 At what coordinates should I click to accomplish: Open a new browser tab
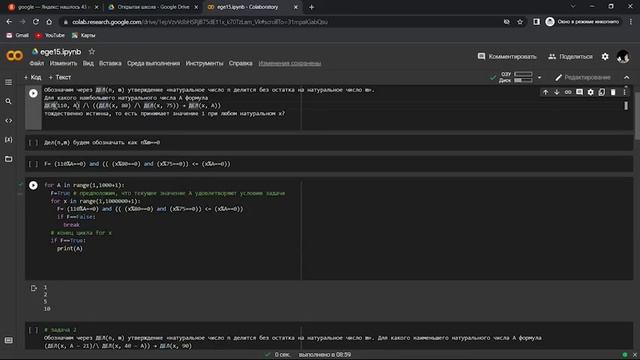pyautogui.click(x=311, y=7)
